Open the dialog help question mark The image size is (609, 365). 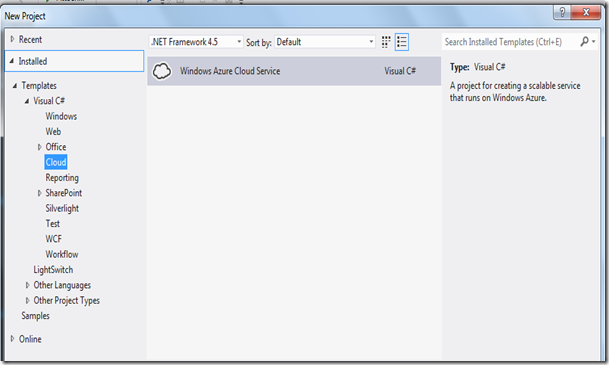[x=562, y=12]
